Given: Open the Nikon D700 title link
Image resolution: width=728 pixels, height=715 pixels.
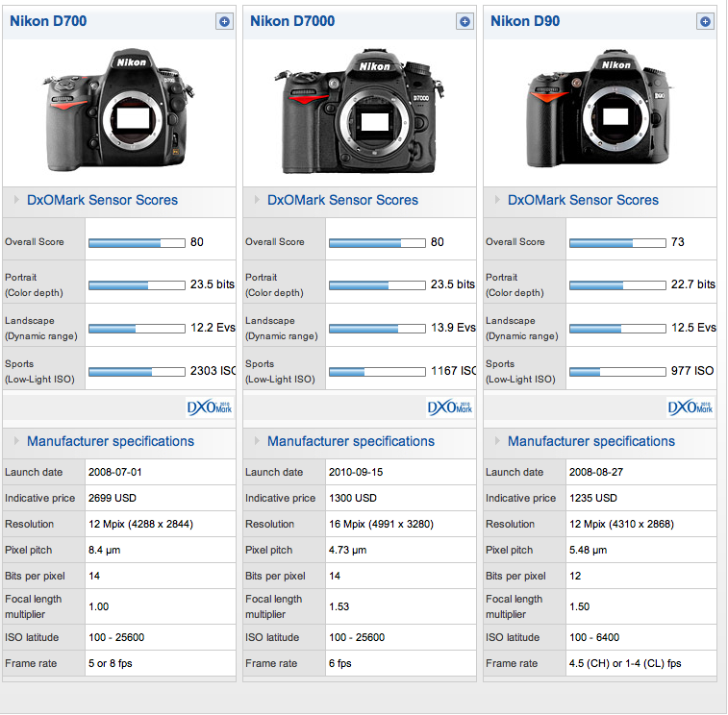Looking at the screenshot, I should coord(48,21).
